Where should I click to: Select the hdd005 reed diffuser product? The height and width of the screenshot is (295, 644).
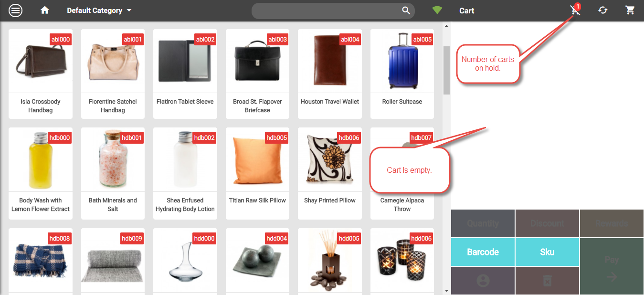point(329,261)
